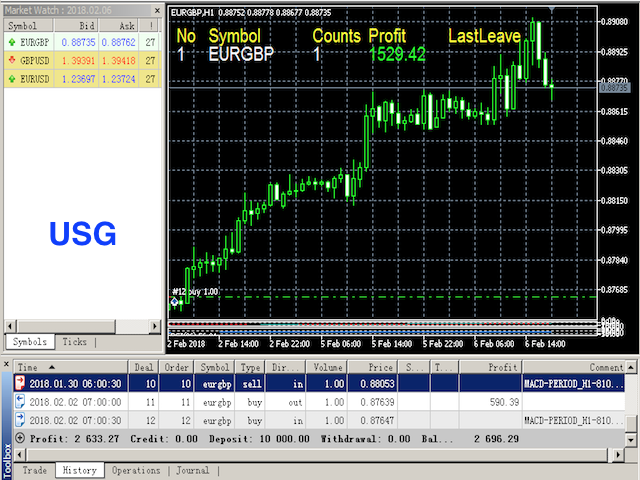Click the Order column header
The height and width of the screenshot is (480, 640).
(176, 367)
